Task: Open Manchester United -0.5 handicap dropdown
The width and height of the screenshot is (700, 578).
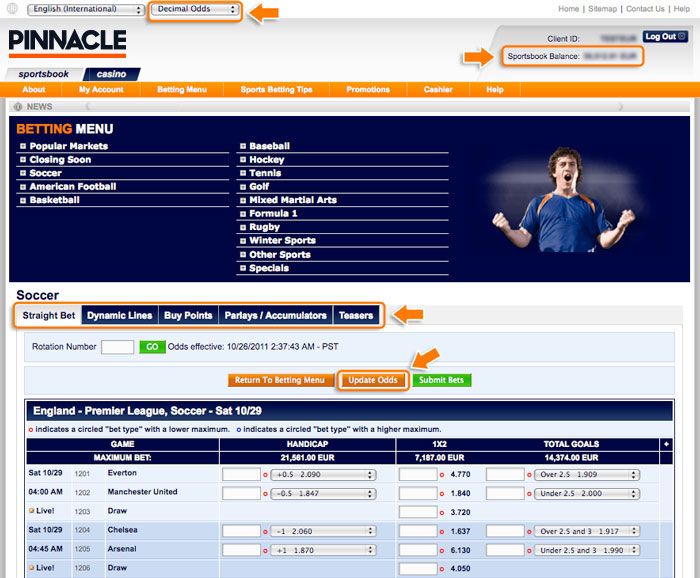Action: point(323,494)
